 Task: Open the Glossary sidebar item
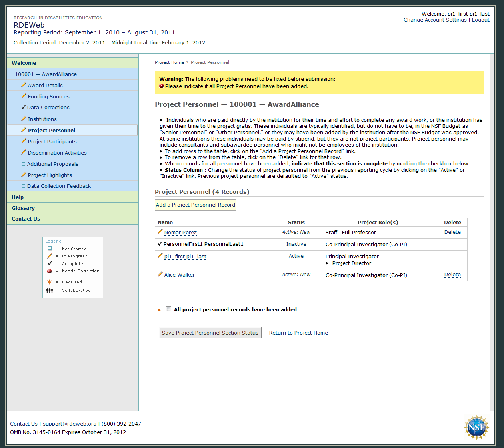[23, 208]
